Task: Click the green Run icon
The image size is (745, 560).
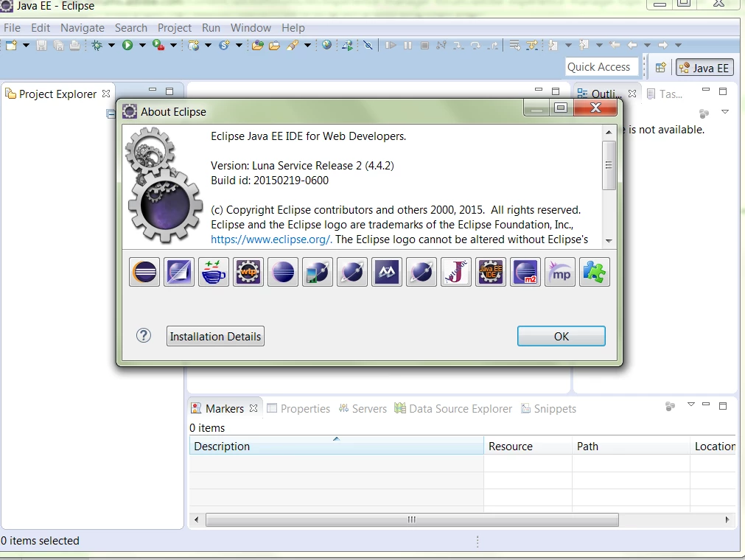Action: [x=127, y=45]
